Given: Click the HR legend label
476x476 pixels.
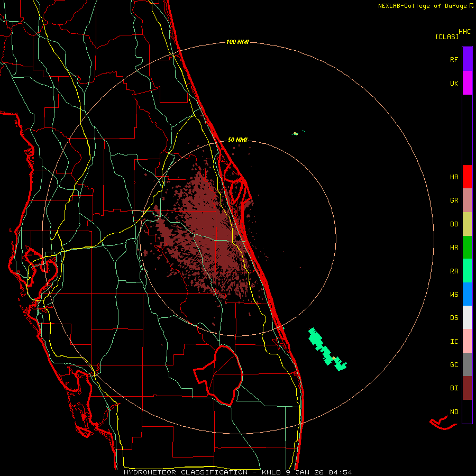Looking at the screenshot, I should tap(454, 248).
